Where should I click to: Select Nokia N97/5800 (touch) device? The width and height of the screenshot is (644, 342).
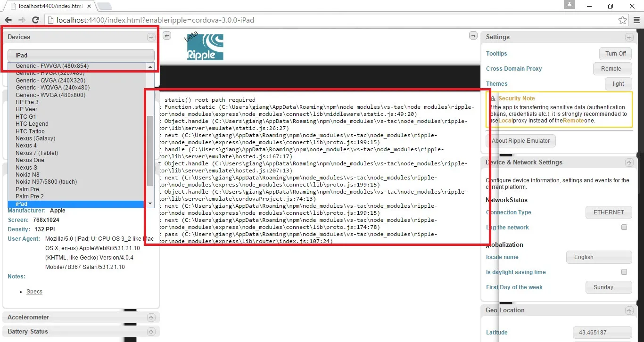pos(77,182)
